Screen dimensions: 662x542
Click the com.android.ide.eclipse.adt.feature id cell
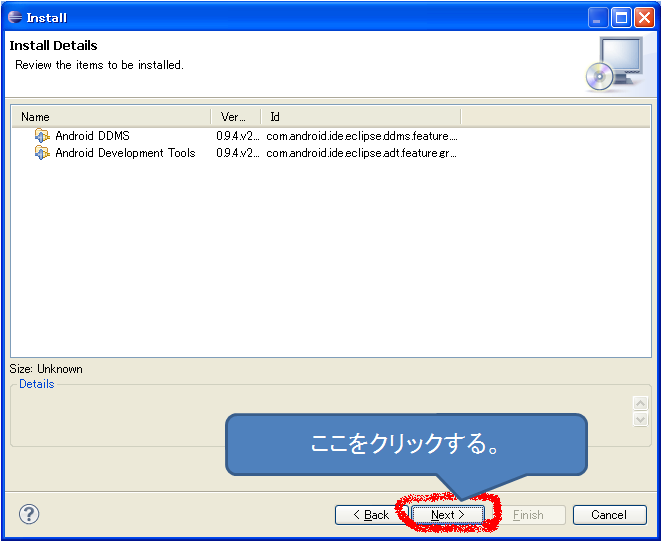362,152
